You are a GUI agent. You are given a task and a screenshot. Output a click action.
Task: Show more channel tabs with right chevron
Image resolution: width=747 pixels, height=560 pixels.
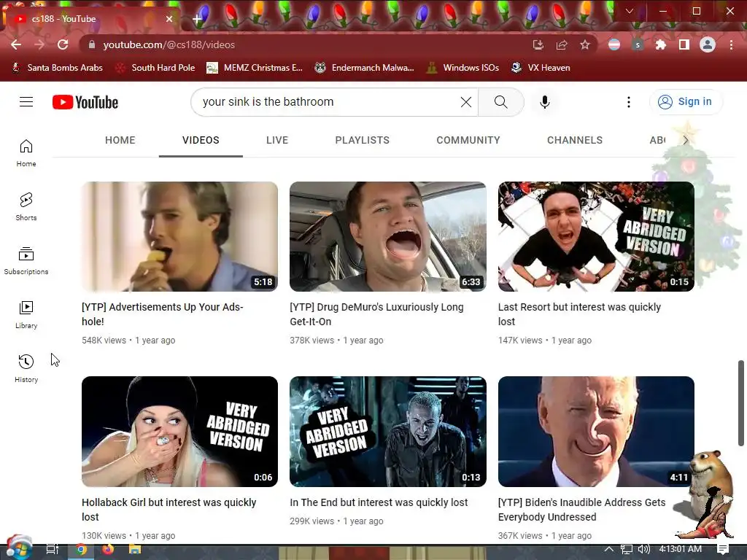click(x=686, y=140)
